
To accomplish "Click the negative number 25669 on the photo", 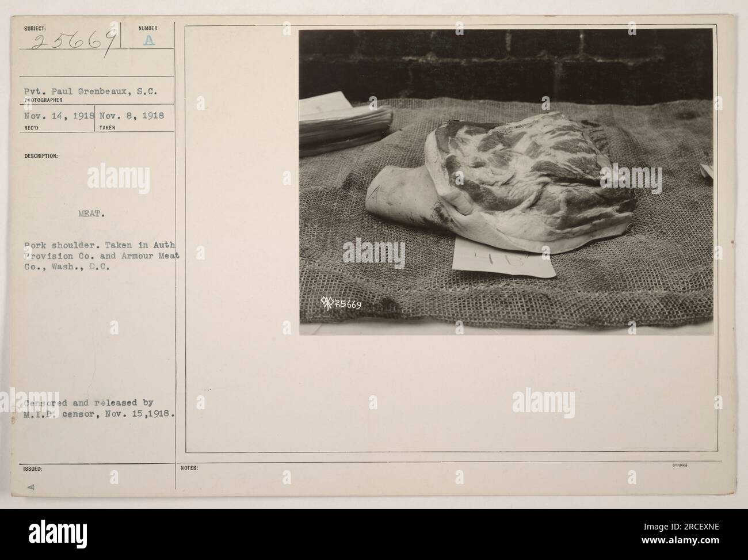I will pyautogui.click(x=345, y=304).
